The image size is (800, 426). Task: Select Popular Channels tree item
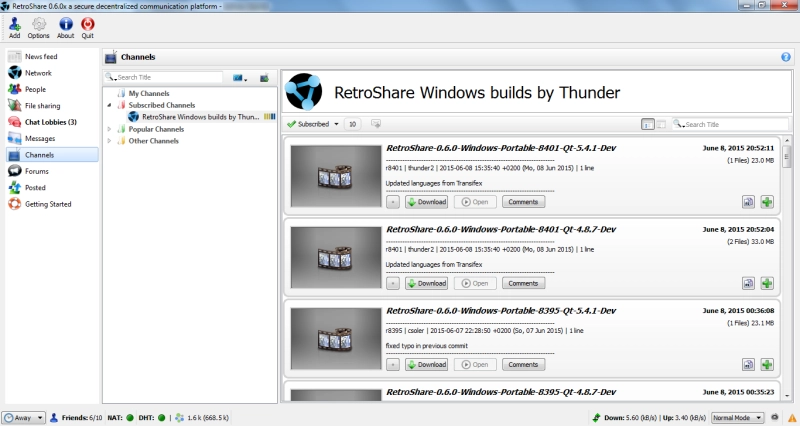156,129
